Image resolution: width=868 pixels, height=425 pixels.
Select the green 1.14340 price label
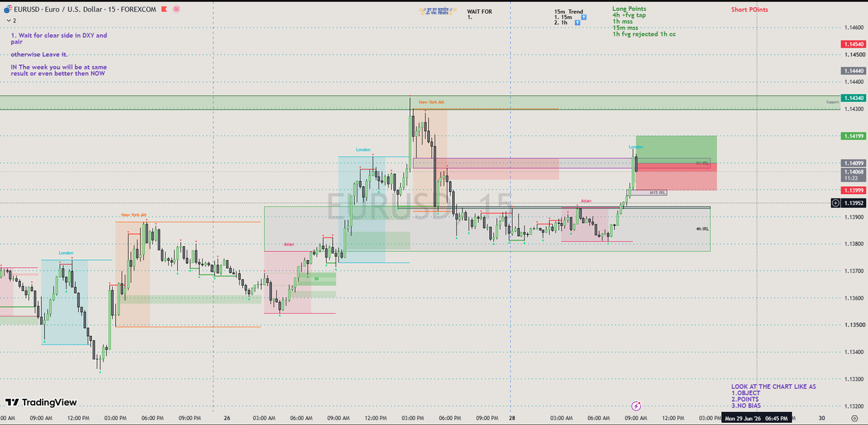[854, 98]
